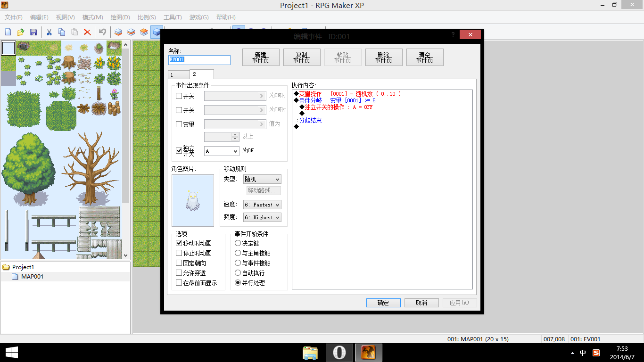Select the 自动执行 trigger radio button

pos(238,273)
